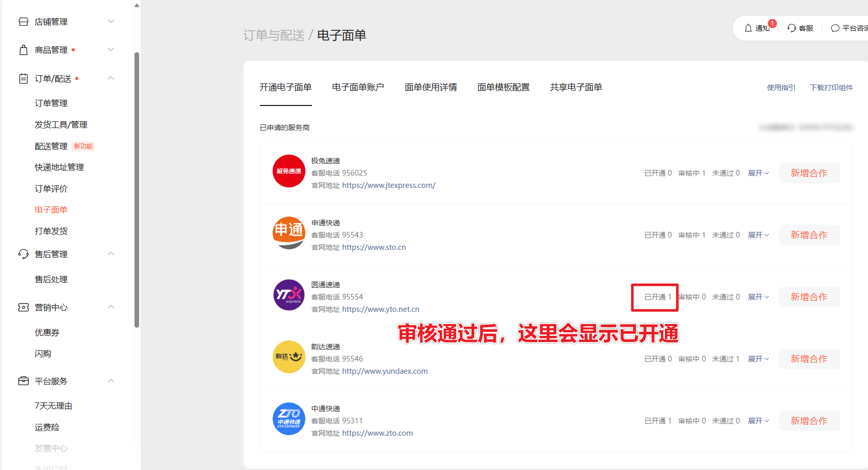Click the Yunda Express yellow logo
The width and height of the screenshot is (868, 470).
point(288,357)
